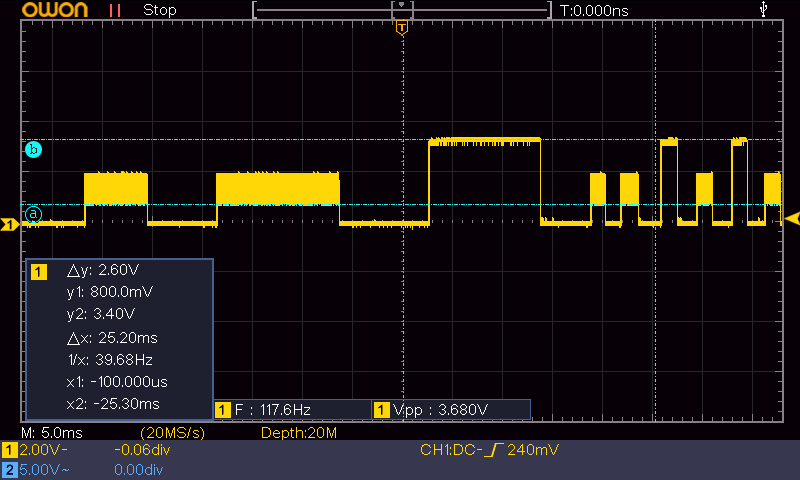
Task: Click the x1: -100.000us reading
Action: 117,382
